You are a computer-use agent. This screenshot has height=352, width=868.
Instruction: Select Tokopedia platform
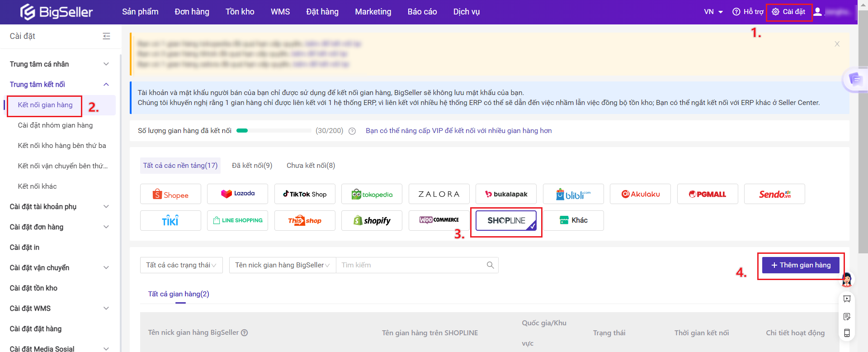click(x=372, y=194)
